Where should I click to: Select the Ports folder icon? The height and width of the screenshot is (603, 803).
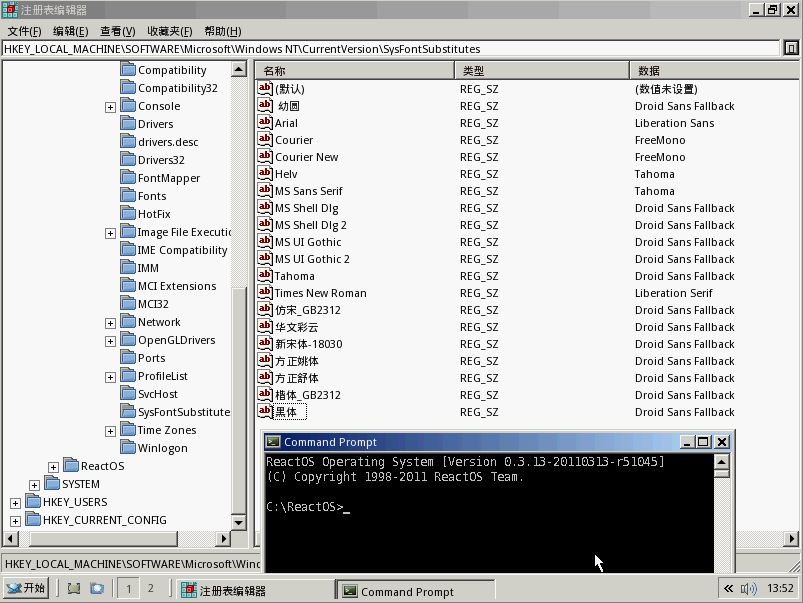point(128,358)
